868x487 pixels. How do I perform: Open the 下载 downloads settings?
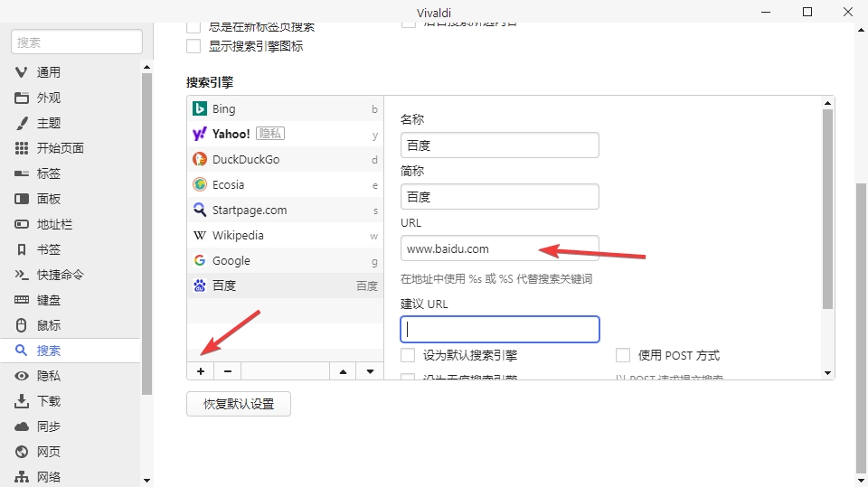pyautogui.click(x=71, y=401)
